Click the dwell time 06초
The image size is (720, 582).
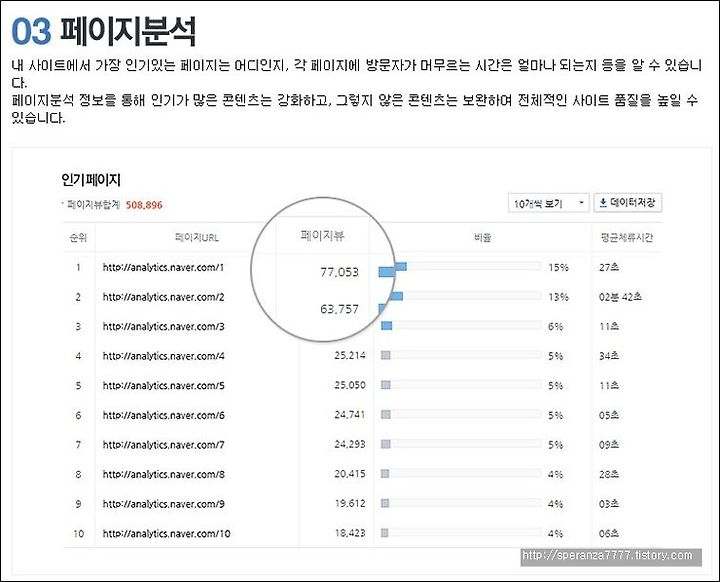pyautogui.click(x=609, y=533)
